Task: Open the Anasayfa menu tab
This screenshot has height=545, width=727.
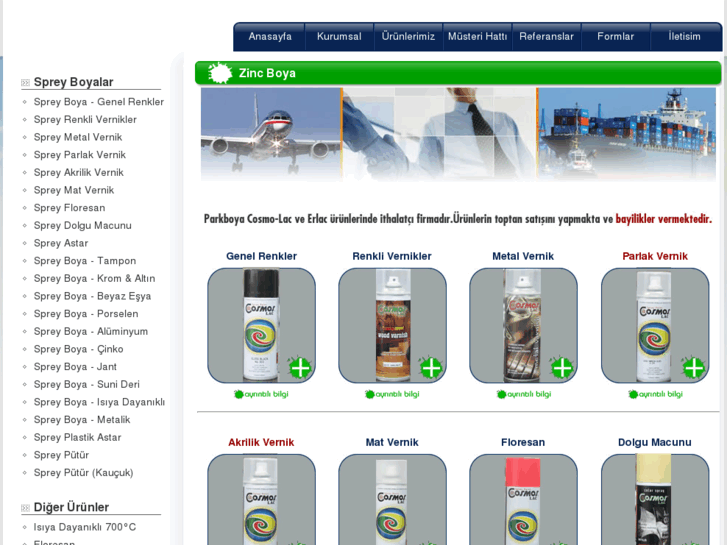Action: 270,37
